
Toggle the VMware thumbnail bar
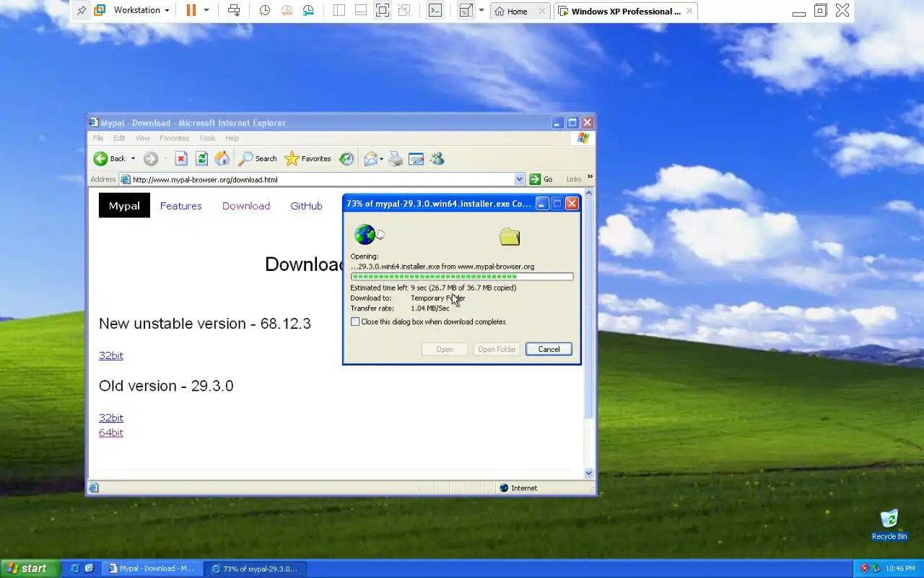(361, 10)
